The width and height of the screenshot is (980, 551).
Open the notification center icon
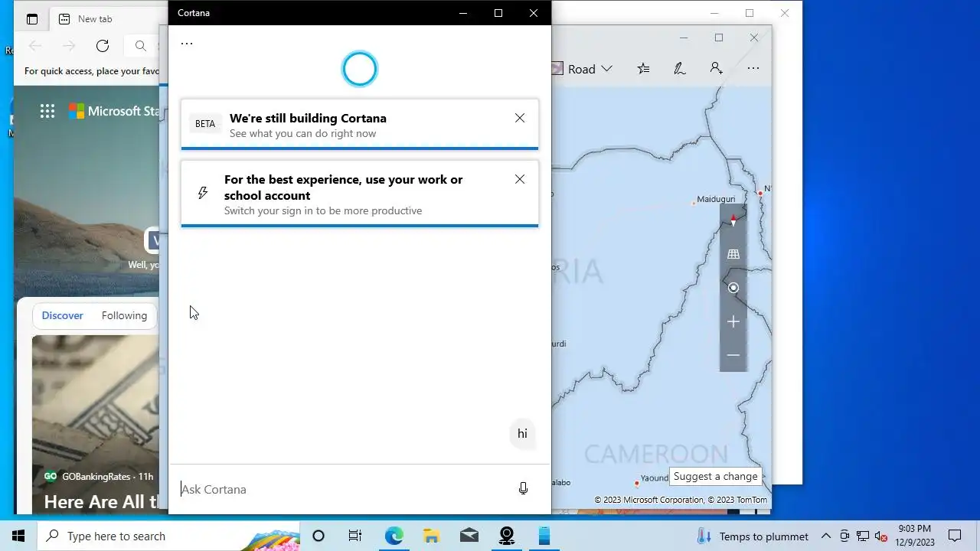tap(955, 536)
